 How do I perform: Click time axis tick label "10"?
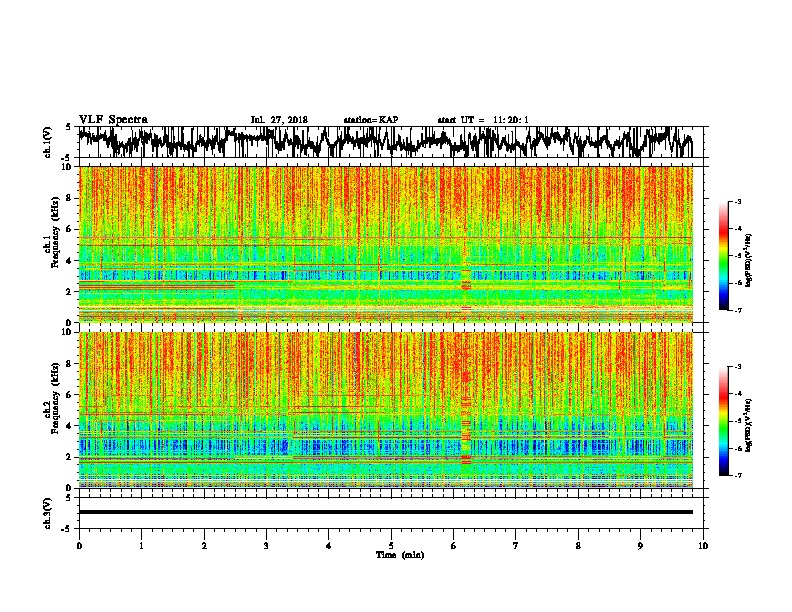(x=703, y=546)
